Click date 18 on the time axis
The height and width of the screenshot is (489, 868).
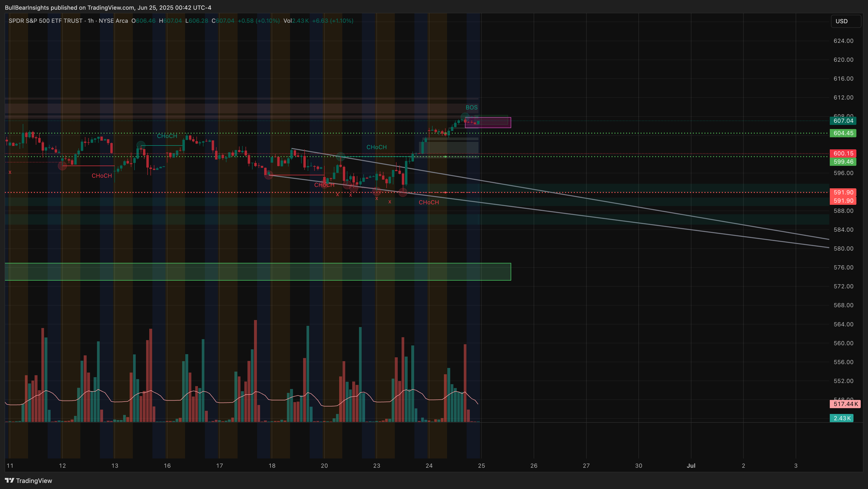click(x=272, y=466)
